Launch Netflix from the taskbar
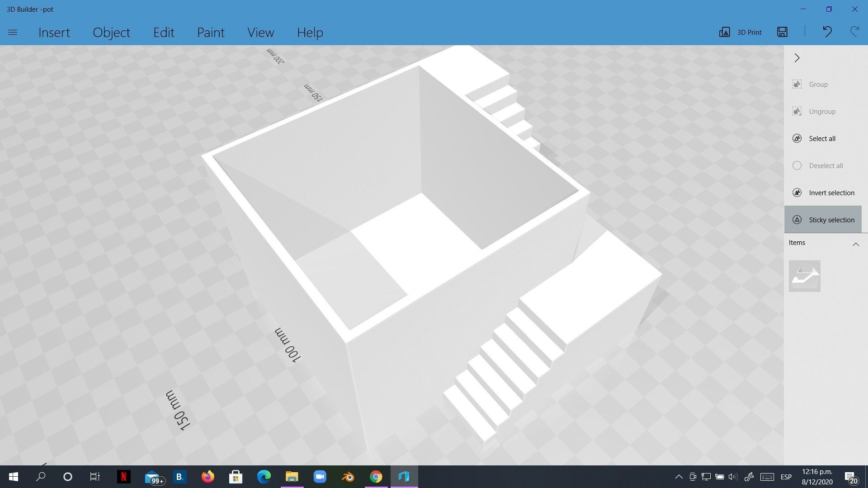The height and width of the screenshot is (488, 868). pyautogui.click(x=123, y=477)
